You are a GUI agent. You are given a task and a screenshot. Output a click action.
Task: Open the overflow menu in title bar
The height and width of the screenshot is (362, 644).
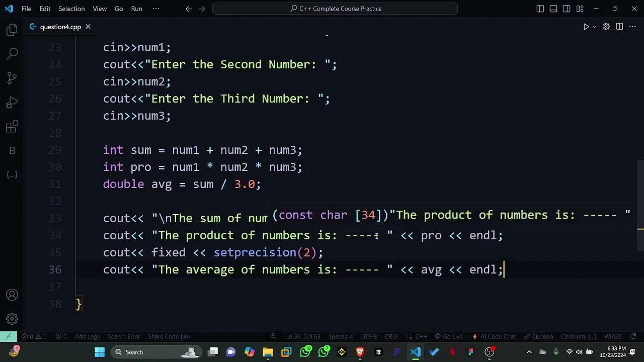click(155, 9)
